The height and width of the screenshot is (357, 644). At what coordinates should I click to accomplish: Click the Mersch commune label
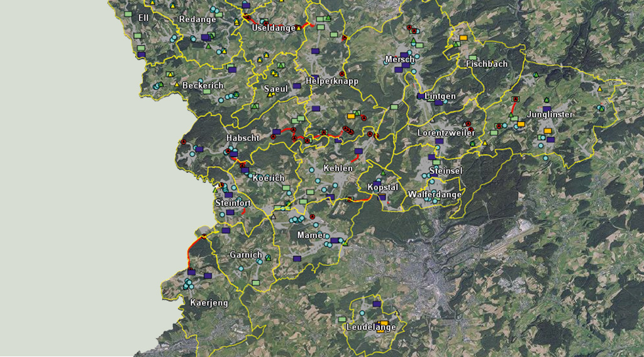point(399,60)
